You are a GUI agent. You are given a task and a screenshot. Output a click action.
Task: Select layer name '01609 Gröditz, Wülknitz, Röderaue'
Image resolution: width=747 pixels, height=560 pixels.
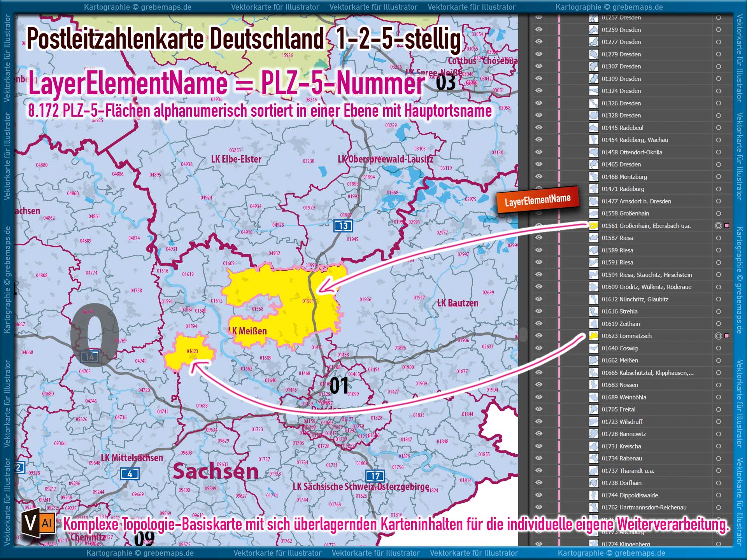point(646,287)
